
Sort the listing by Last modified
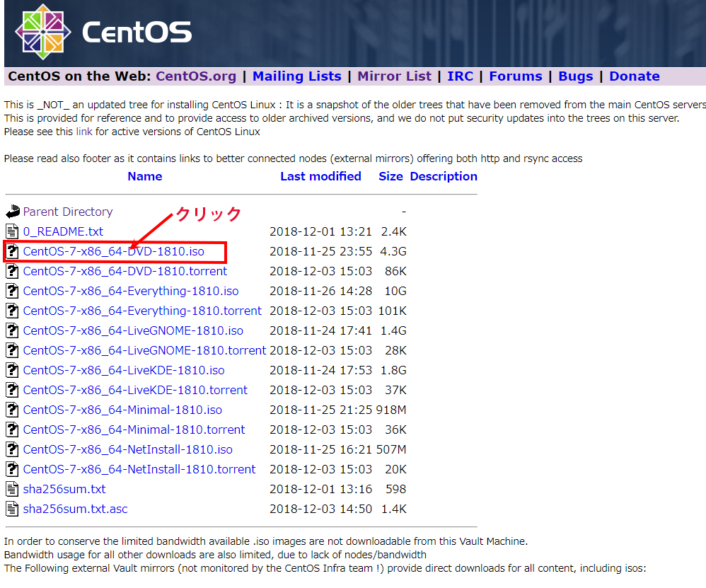(320, 176)
